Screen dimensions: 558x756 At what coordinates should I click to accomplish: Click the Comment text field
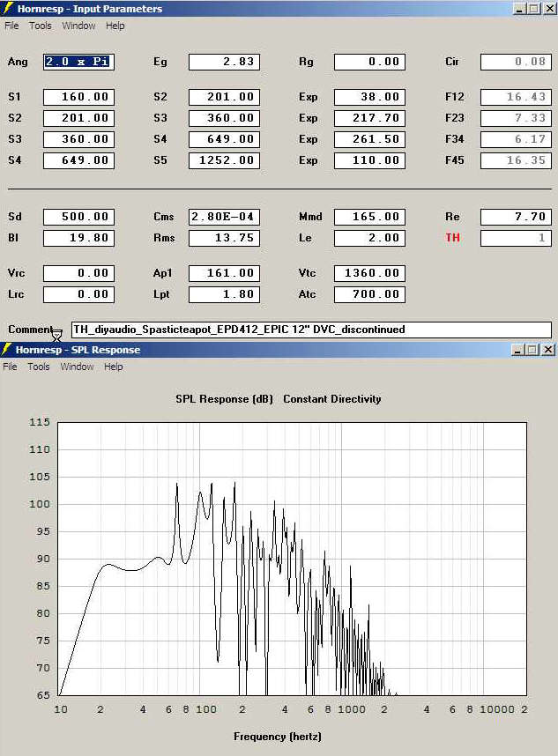[x=311, y=330]
